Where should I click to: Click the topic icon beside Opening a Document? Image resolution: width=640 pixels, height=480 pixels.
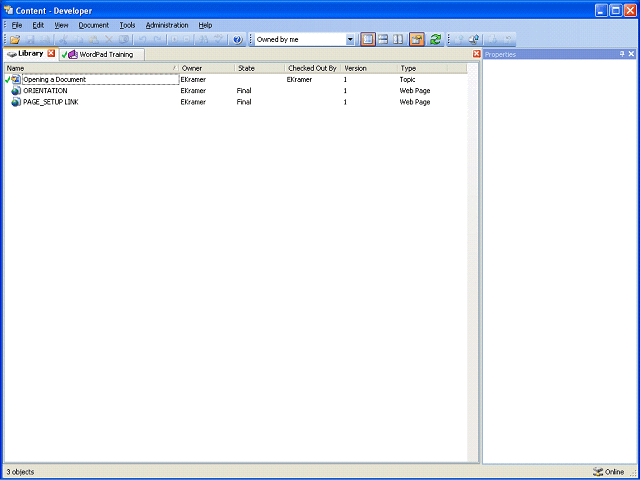coord(16,80)
